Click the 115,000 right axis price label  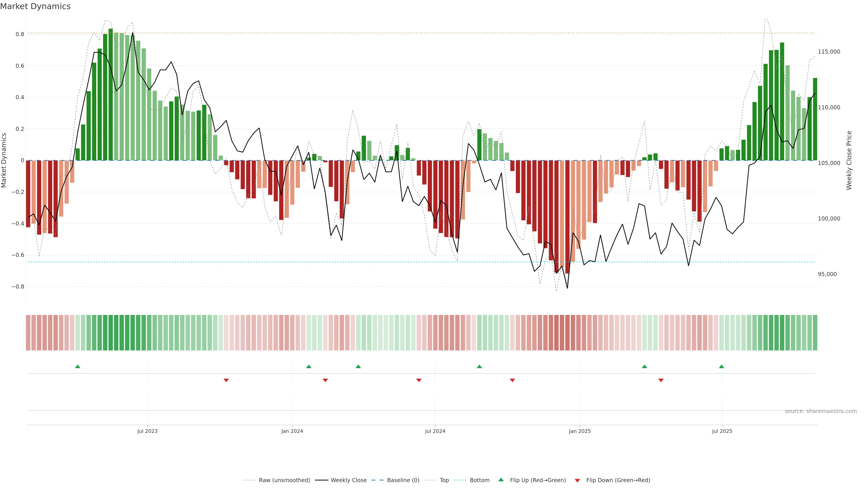point(829,52)
